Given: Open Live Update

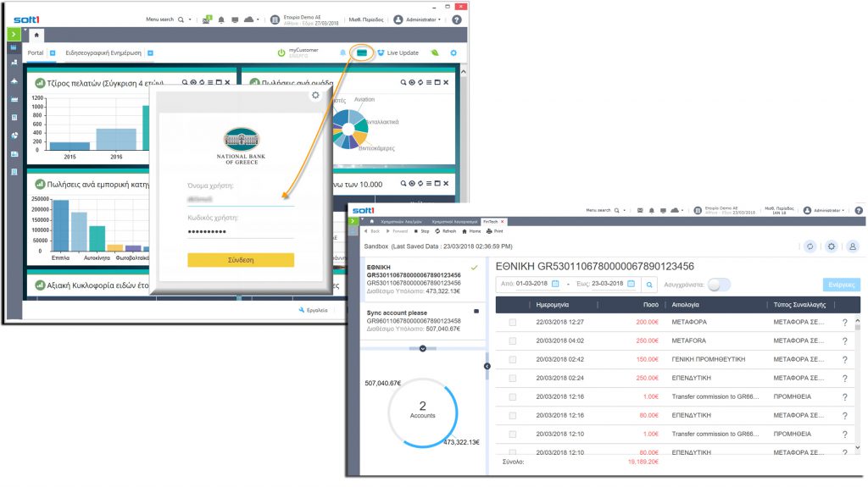Looking at the screenshot, I should (398, 53).
